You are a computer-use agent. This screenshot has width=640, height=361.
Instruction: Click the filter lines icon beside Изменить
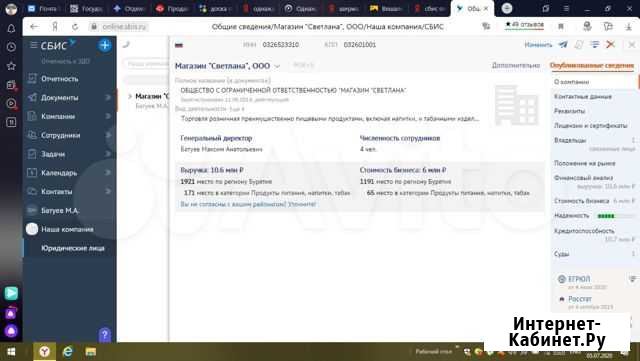(595, 45)
